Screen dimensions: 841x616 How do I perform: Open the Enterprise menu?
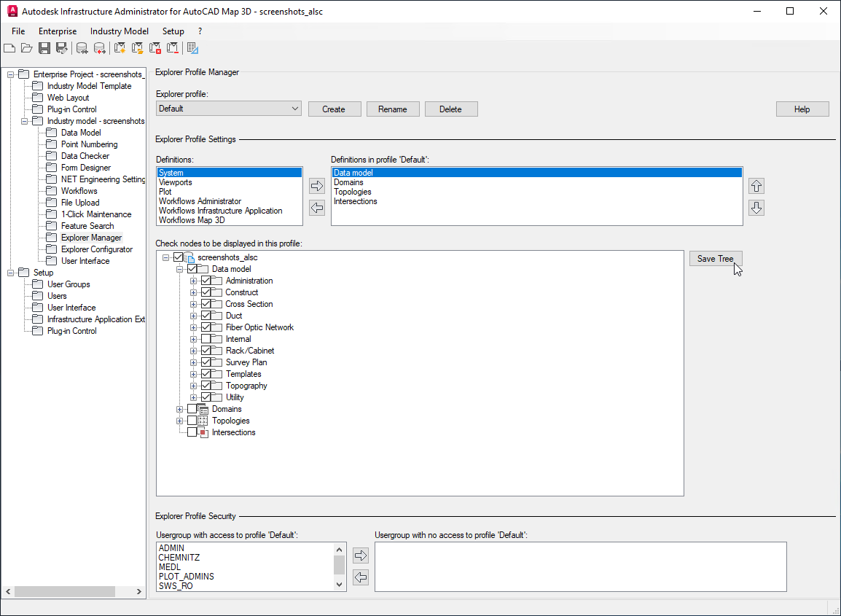click(58, 31)
